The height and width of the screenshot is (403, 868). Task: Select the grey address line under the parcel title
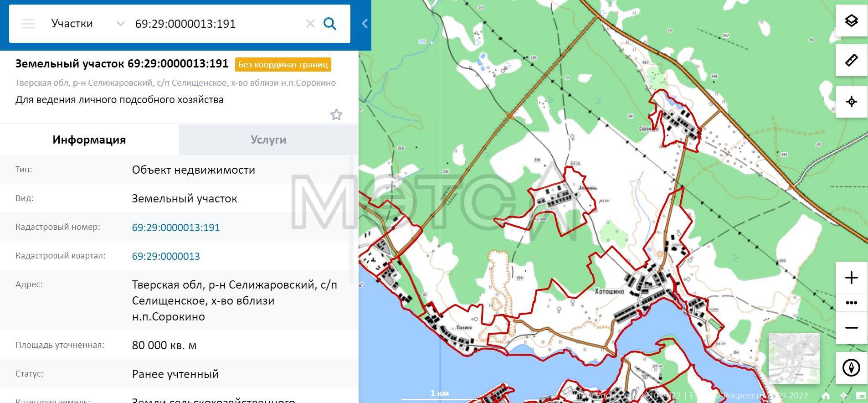point(175,83)
